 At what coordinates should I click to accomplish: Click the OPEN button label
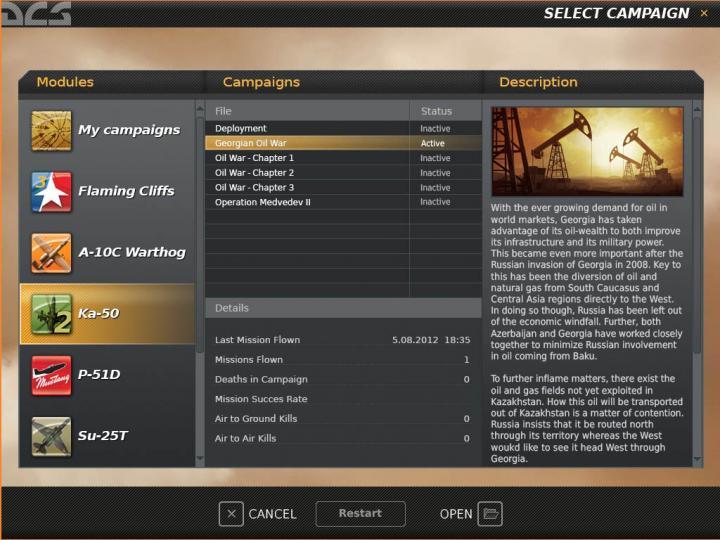[x=456, y=514]
